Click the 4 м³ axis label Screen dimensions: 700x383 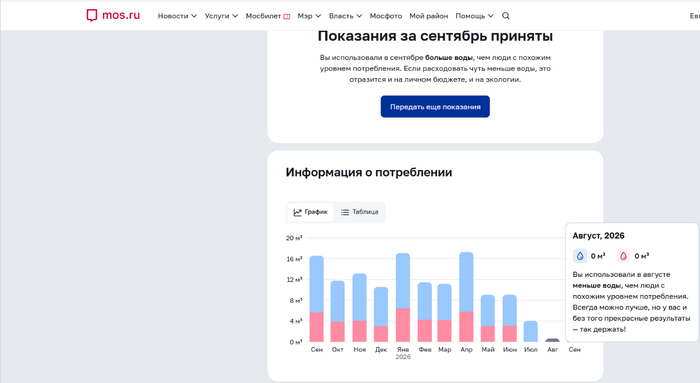296,321
